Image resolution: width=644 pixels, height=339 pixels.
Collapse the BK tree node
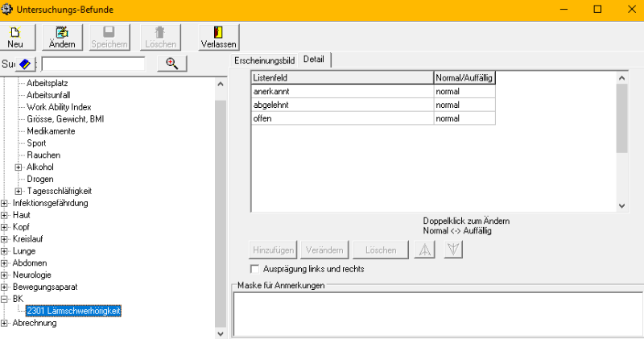click(5, 299)
